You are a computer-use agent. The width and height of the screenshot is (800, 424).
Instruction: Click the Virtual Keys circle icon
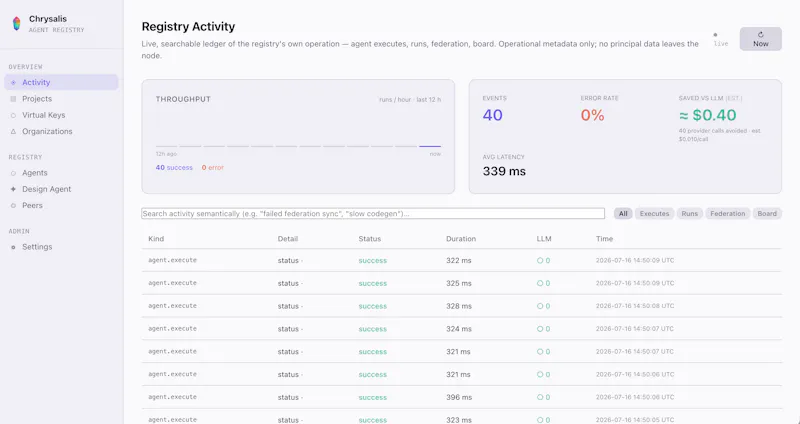pos(13,115)
